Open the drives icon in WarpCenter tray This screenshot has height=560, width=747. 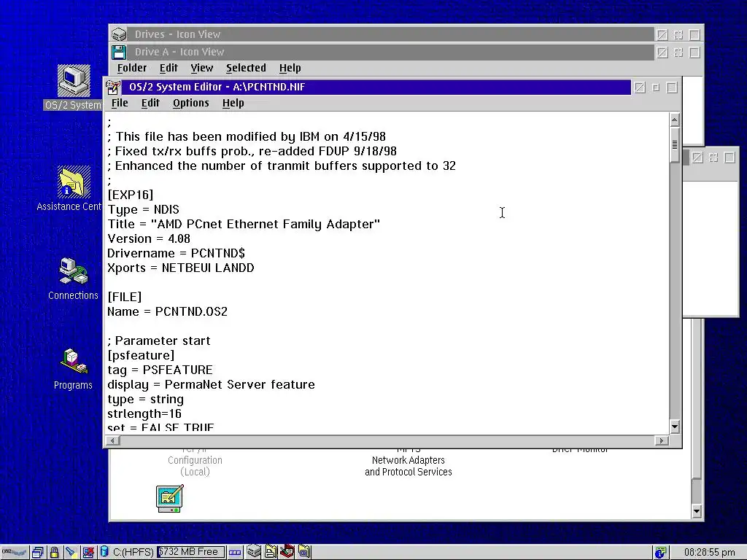(x=254, y=551)
